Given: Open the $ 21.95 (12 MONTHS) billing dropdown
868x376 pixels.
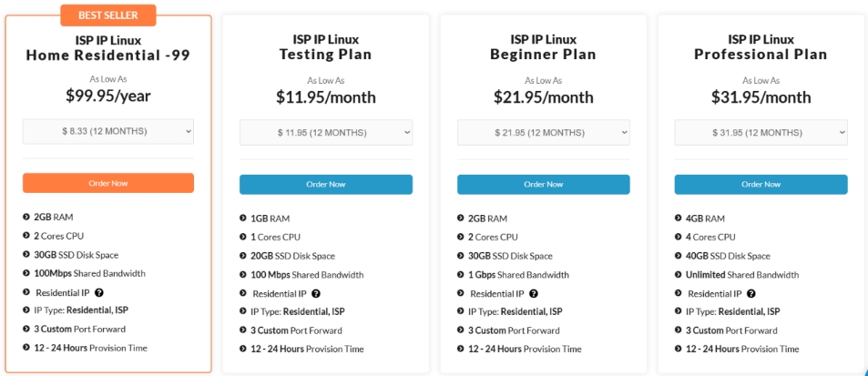Looking at the screenshot, I should [544, 133].
